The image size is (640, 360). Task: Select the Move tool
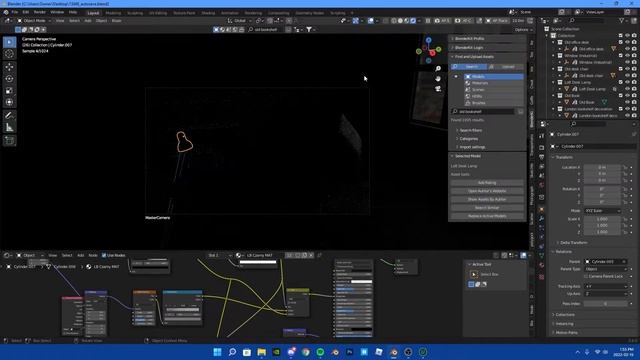pos(10,67)
